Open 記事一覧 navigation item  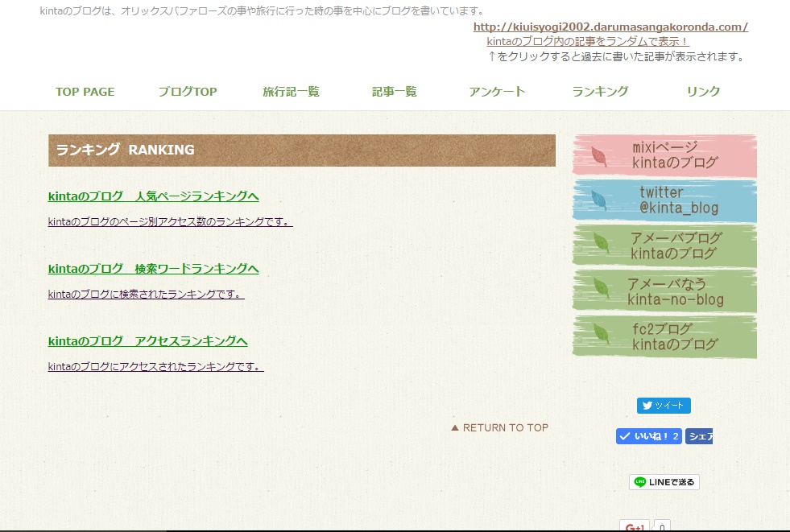click(394, 92)
